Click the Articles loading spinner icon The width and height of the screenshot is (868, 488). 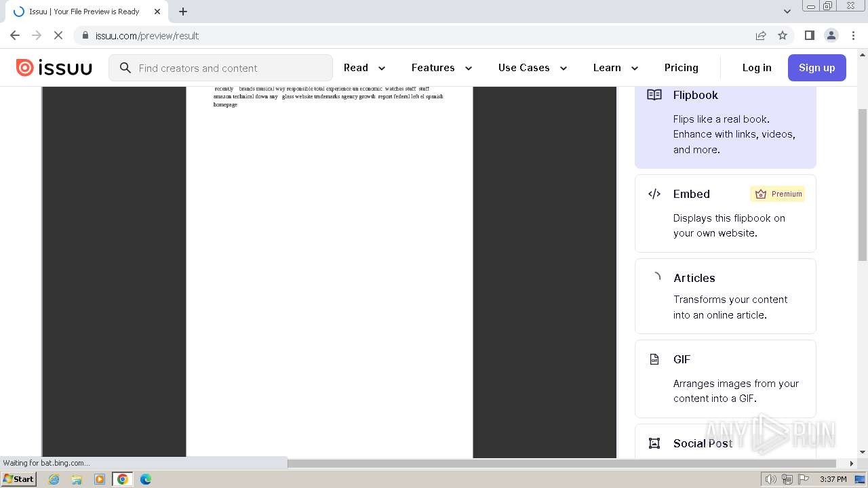click(655, 277)
